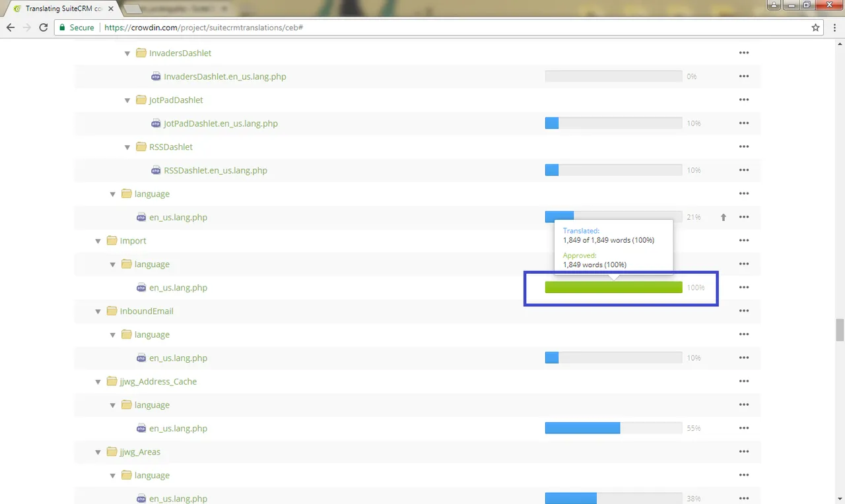Click PHP file icon for JotPadDashlet.en_us.lang.php

click(156, 123)
